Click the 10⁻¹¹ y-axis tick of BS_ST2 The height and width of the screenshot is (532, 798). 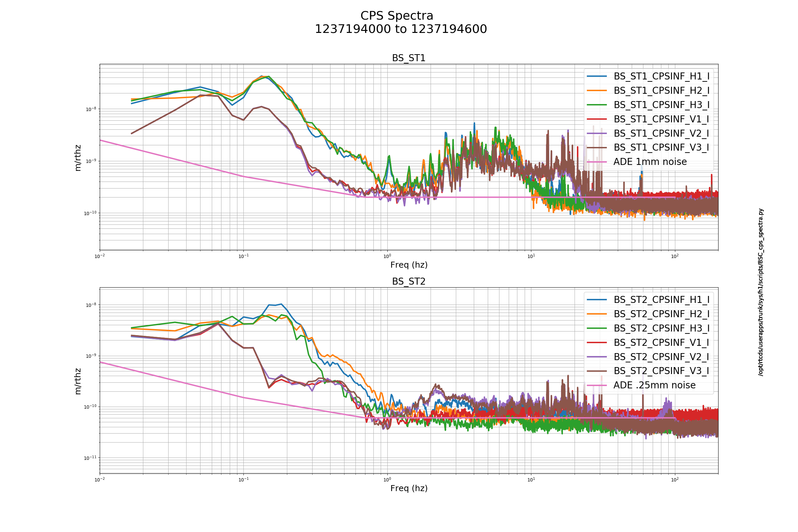point(90,458)
